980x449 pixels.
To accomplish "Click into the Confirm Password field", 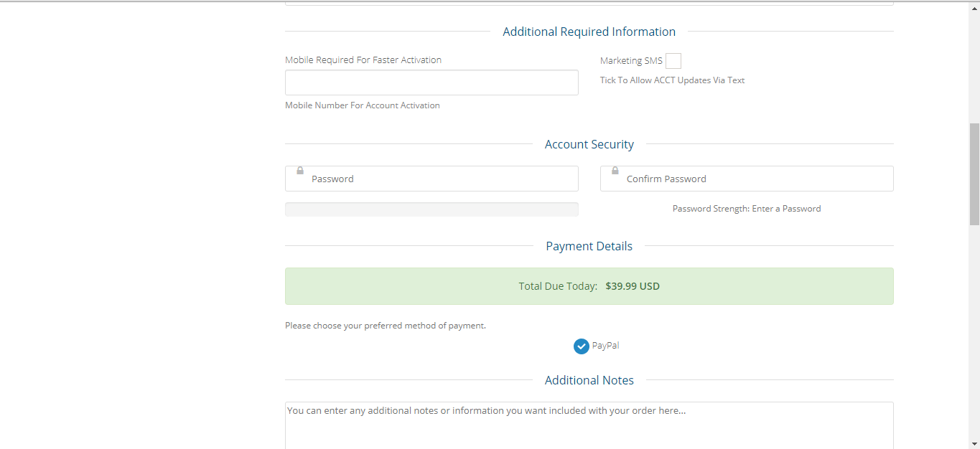I will tap(747, 179).
